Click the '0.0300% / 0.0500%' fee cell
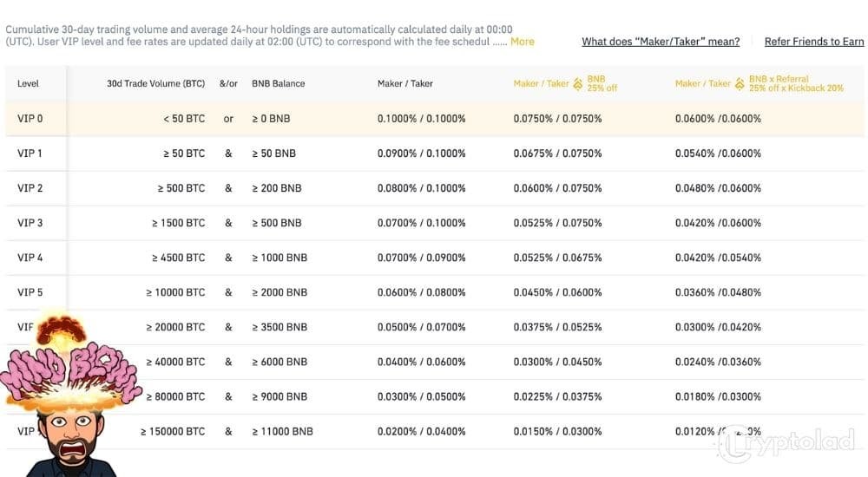Viewport: 868px width, 477px height. click(421, 396)
